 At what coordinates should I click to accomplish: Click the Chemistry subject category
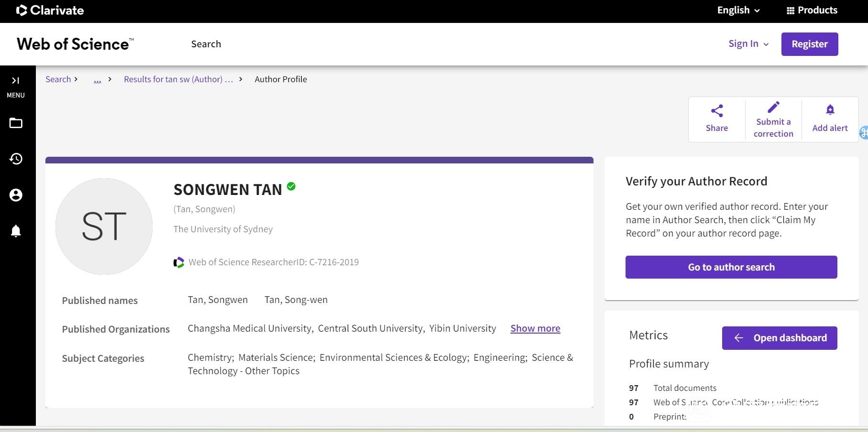210,357
